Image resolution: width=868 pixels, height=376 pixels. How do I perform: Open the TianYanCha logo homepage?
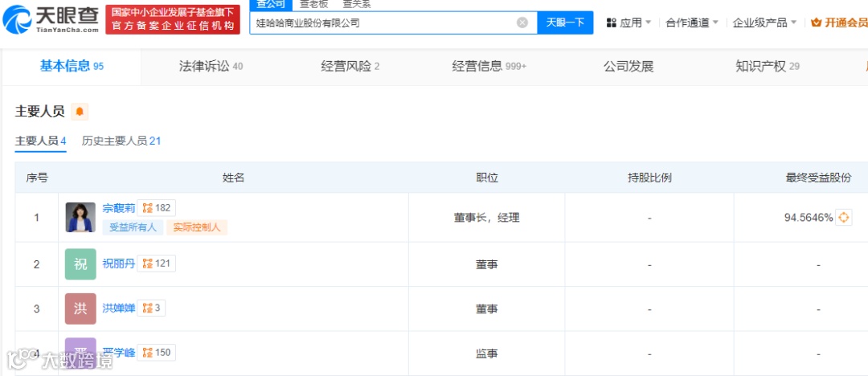[x=51, y=19]
